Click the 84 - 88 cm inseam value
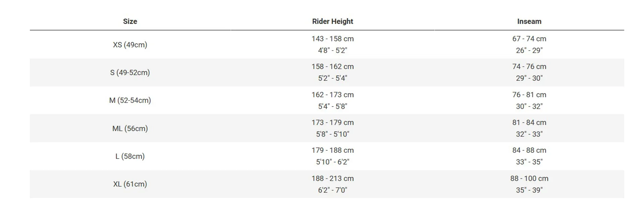Screen dimensions: 644x210 point(529,150)
